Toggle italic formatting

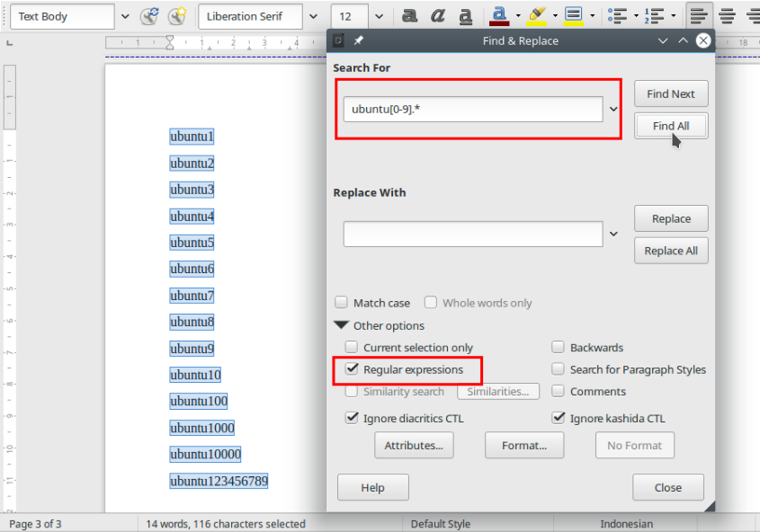click(x=438, y=14)
